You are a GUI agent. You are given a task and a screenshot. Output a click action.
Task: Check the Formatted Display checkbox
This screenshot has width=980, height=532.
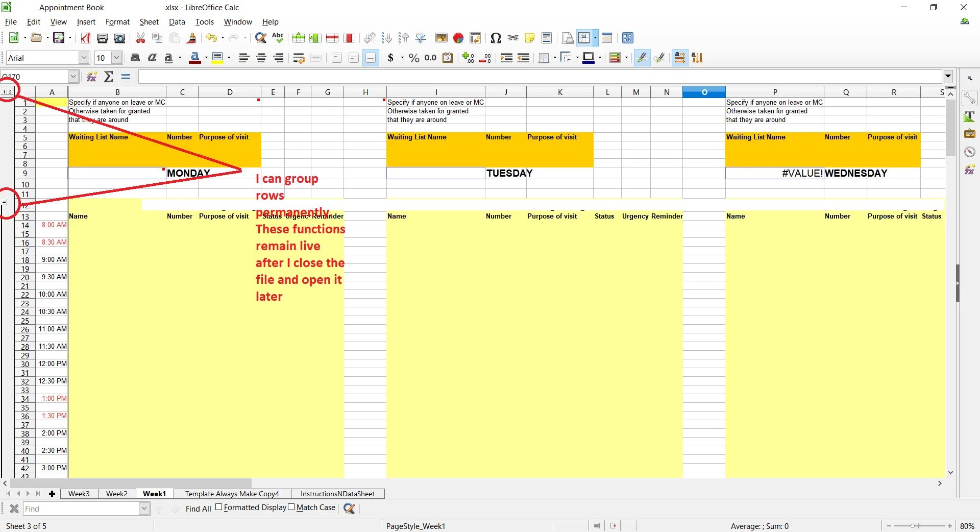coord(218,507)
